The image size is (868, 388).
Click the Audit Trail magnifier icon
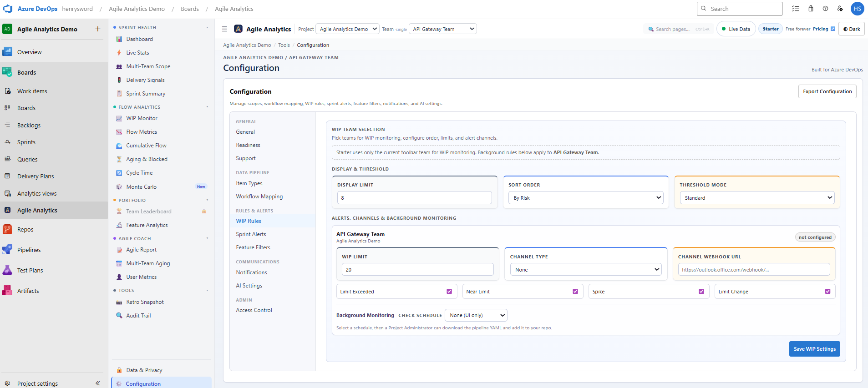coord(119,316)
